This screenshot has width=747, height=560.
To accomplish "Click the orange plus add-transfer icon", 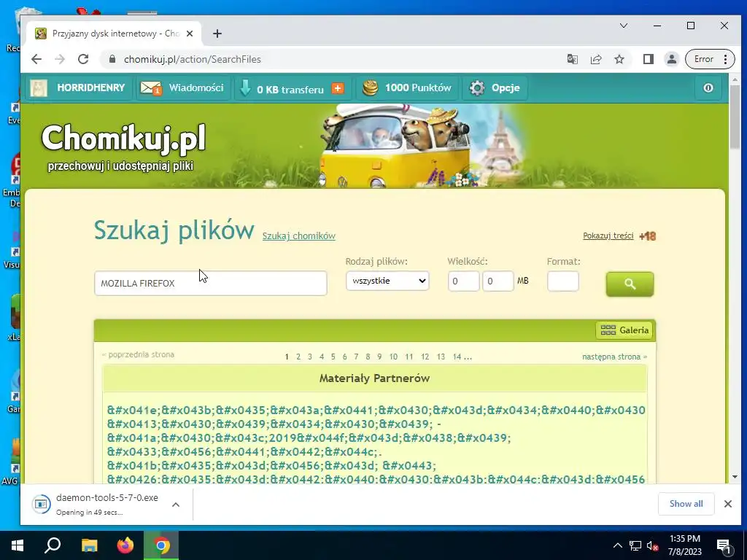I will pyautogui.click(x=338, y=88).
